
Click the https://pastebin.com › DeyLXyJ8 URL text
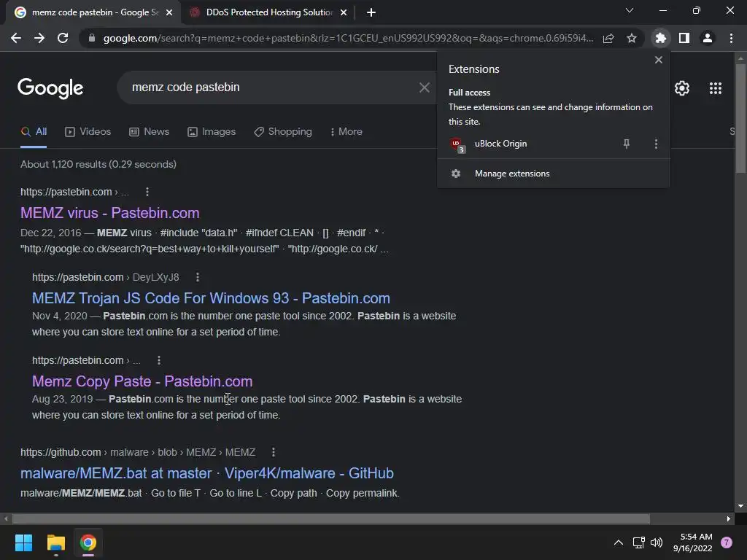(x=106, y=277)
